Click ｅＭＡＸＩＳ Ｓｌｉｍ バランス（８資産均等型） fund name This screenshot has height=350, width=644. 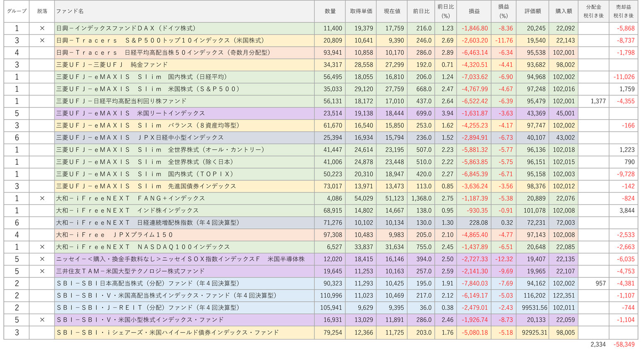(x=148, y=125)
